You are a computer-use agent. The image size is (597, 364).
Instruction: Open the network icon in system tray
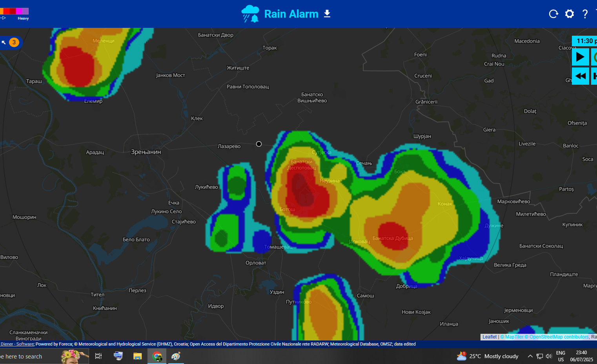tap(540, 356)
